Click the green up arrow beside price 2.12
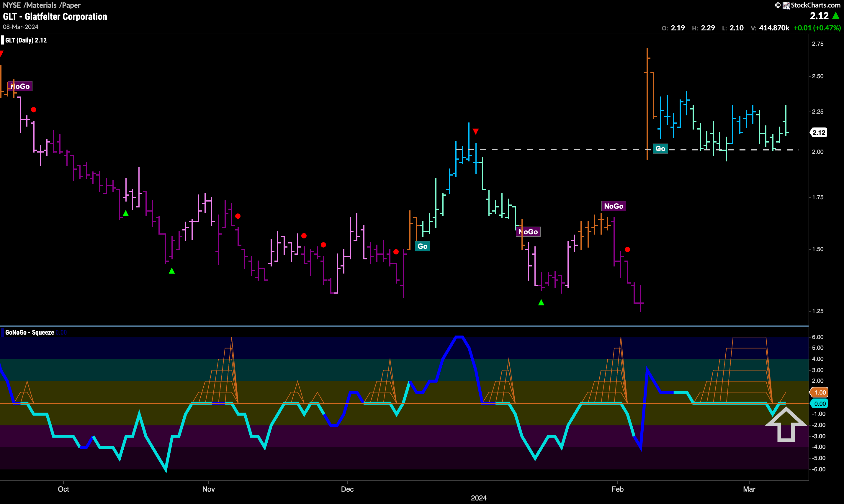This screenshot has width=844, height=504. point(835,16)
